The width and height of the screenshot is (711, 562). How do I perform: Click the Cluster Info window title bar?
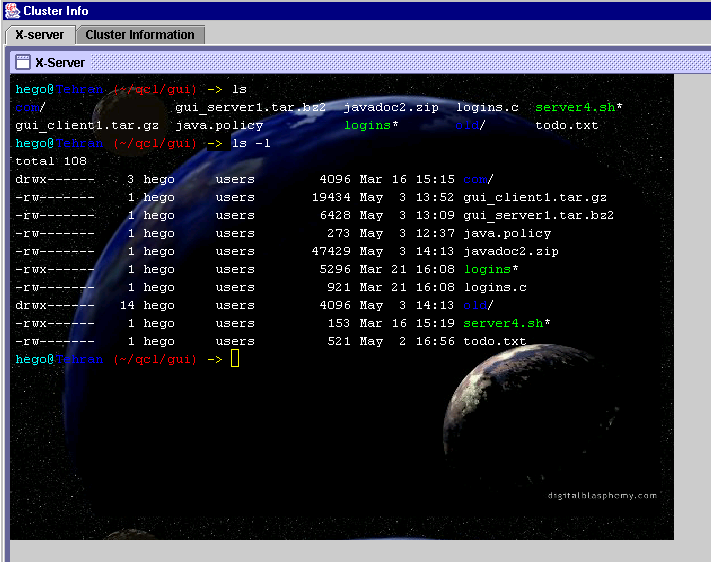(356, 10)
